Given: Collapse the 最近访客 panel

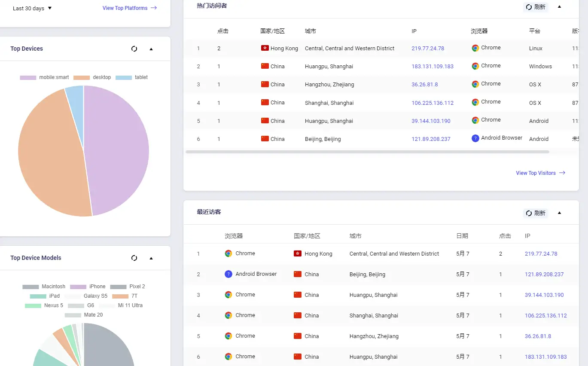Looking at the screenshot, I should tap(559, 213).
